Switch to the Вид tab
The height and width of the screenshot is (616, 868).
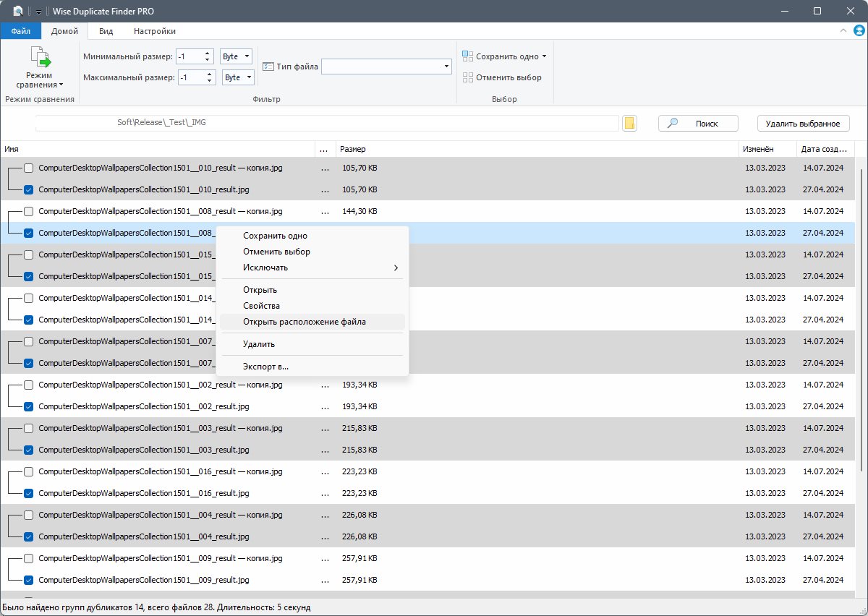click(x=106, y=31)
